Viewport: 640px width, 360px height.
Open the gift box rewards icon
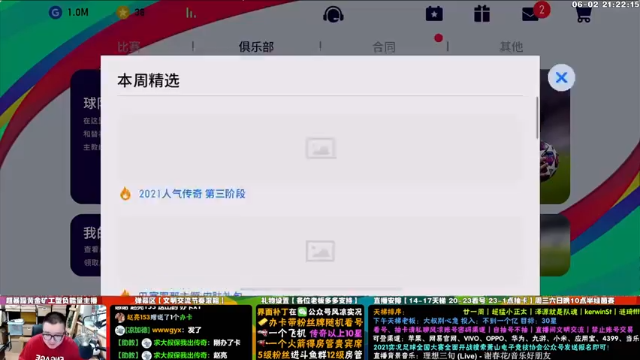482,14
